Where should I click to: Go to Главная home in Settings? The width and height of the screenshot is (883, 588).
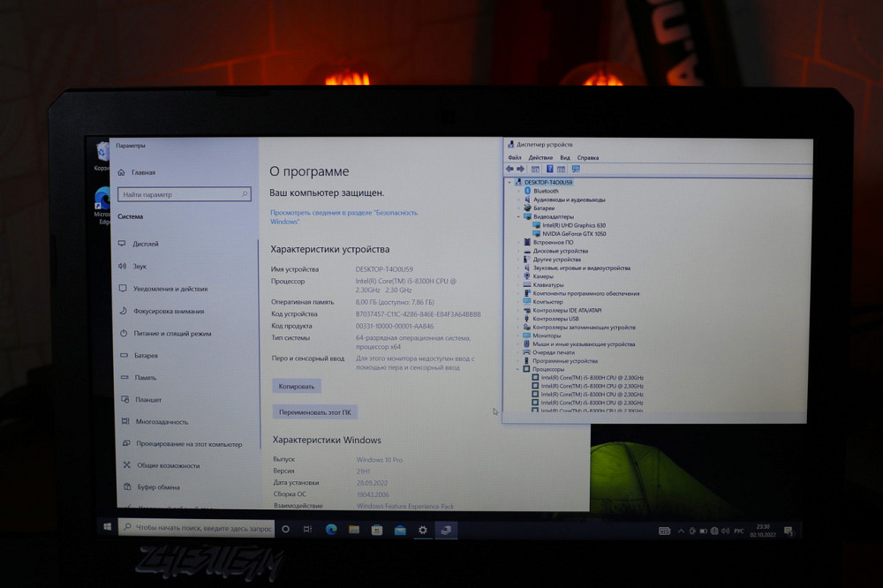coord(143,172)
